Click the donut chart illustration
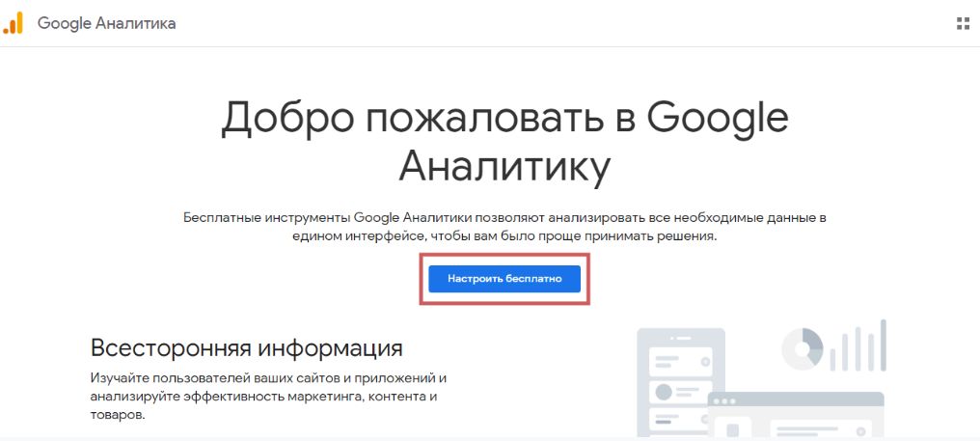The height and width of the screenshot is (441, 980). (801, 347)
